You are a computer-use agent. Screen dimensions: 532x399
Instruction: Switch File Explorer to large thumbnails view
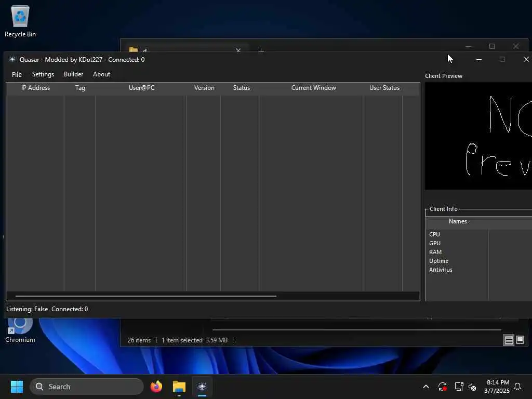(520, 340)
